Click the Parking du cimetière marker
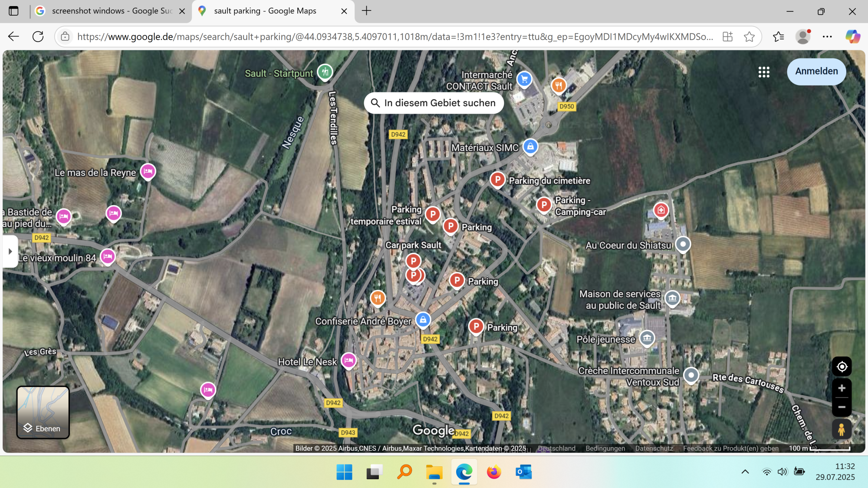The height and width of the screenshot is (488, 868). tap(497, 179)
